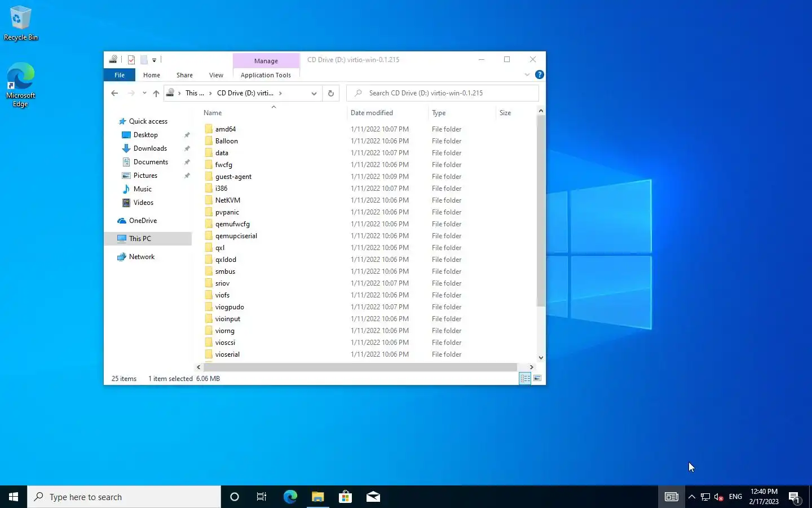This screenshot has height=508, width=812.
Task: Select the viogpudo folder
Action: [x=230, y=307]
